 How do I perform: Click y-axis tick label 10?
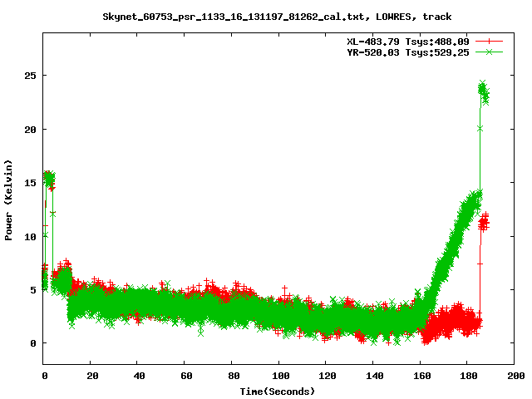30,237
